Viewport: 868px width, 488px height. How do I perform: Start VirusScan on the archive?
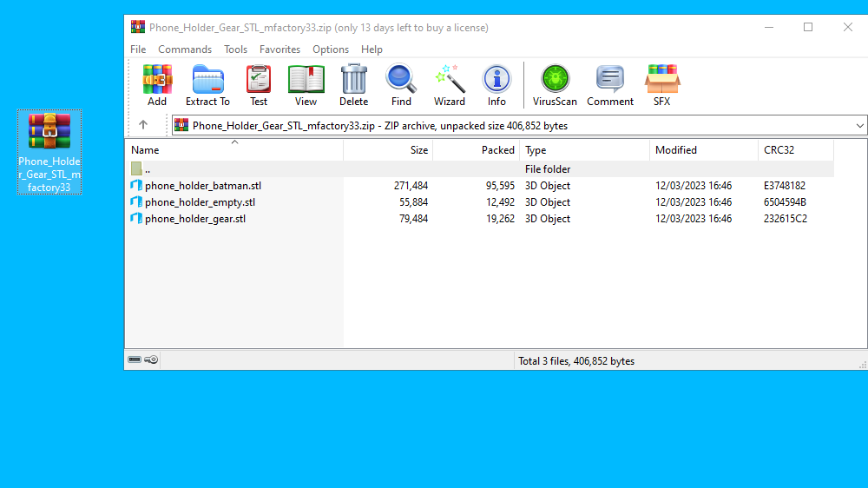point(555,85)
